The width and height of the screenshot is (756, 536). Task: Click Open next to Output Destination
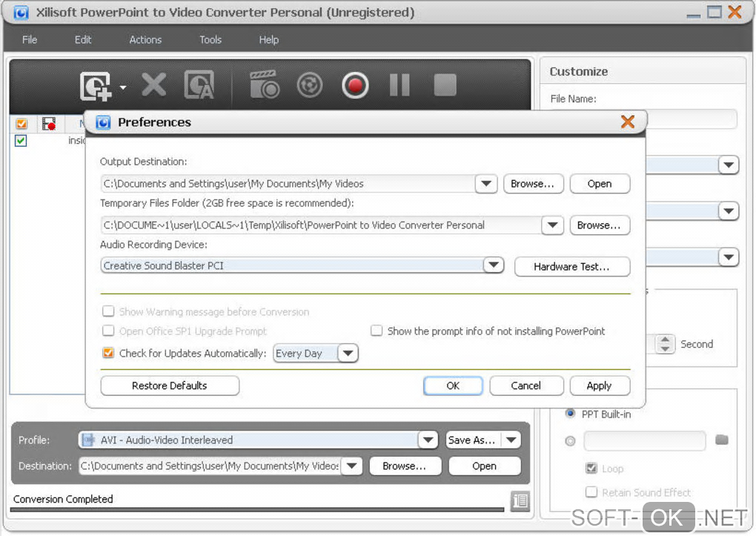tap(600, 183)
